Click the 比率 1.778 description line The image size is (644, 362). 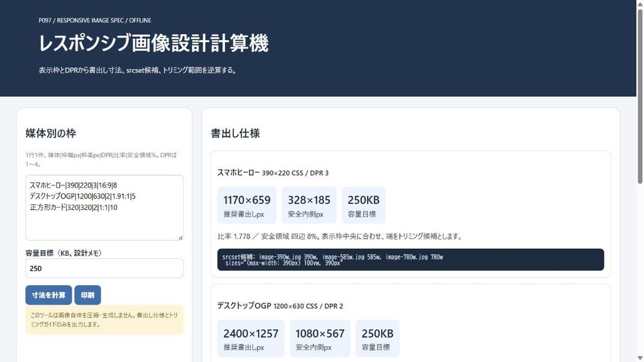340,236
